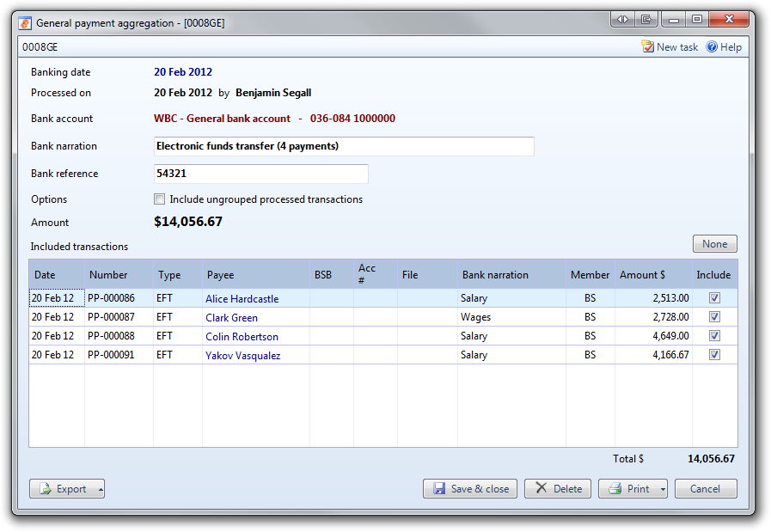The height and width of the screenshot is (532, 771).
Task: Sort by BSB column header
Action: pyautogui.click(x=332, y=275)
